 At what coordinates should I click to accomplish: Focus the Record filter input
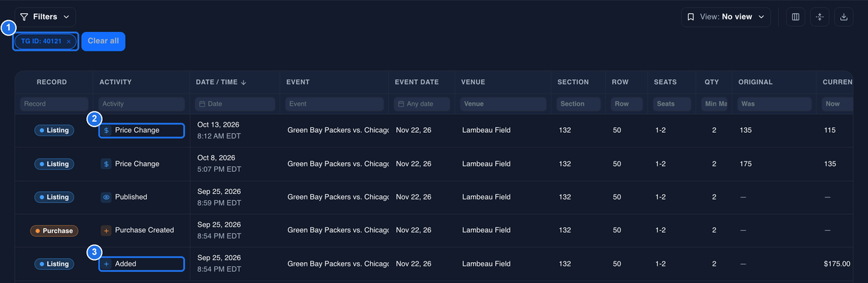[55, 104]
